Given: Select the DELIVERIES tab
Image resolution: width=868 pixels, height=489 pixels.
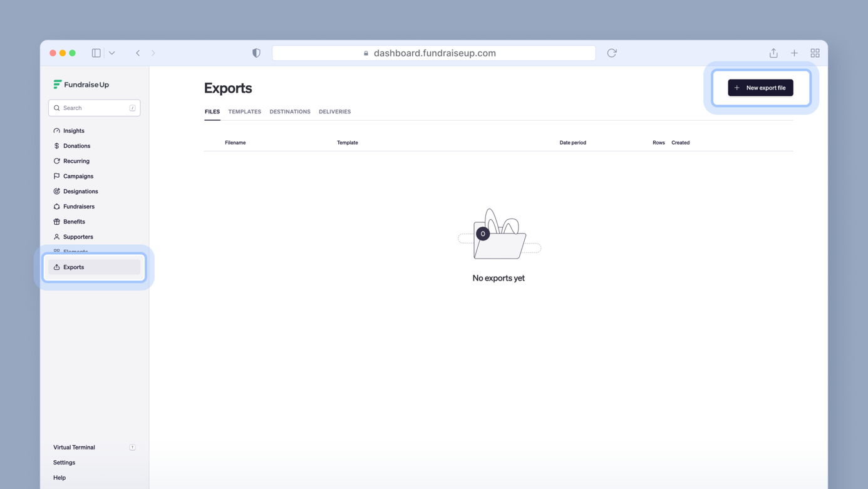Looking at the screenshot, I should pyautogui.click(x=334, y=111).
